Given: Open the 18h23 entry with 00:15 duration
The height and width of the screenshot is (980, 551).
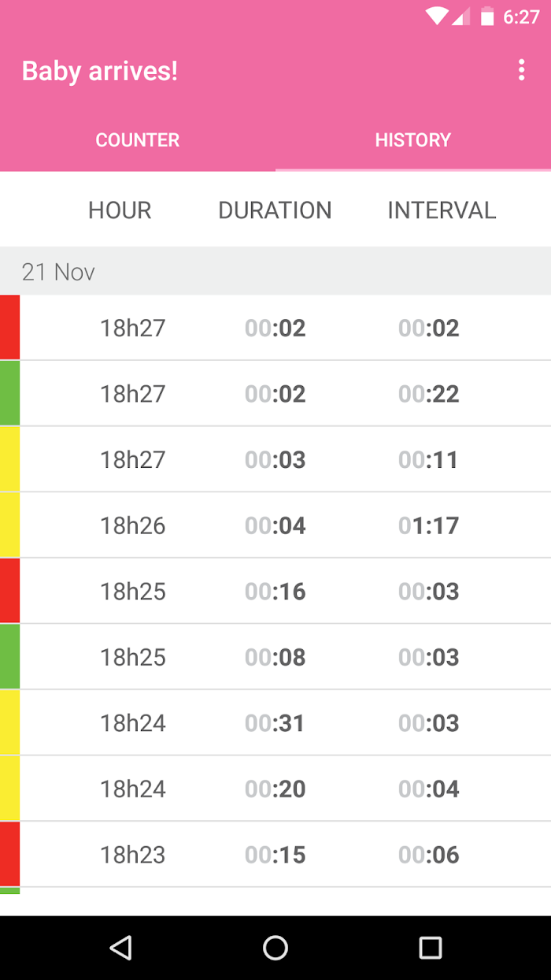Looking at the screenshot, I should (275, 855).
